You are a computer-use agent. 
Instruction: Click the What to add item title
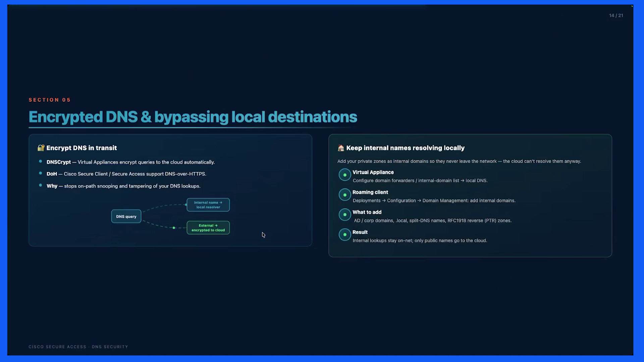point(367,212)
